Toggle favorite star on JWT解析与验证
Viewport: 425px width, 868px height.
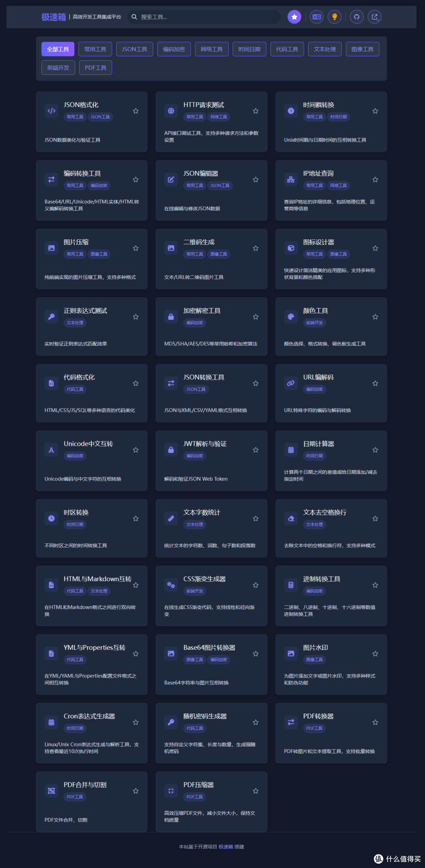tap(256, 450)
